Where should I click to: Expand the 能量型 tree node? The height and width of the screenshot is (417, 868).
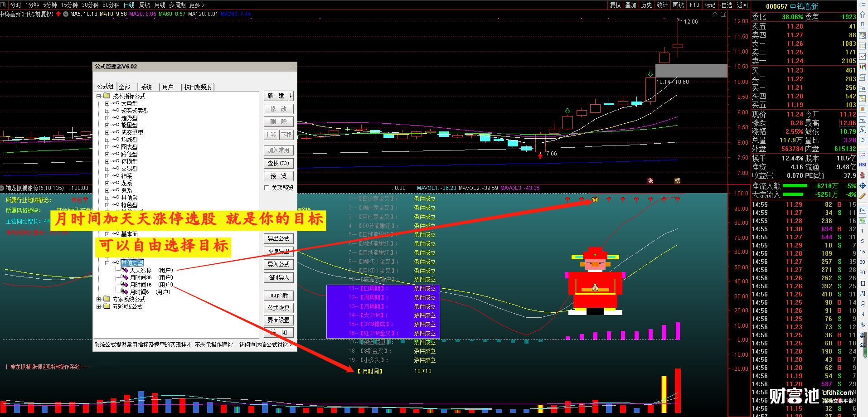point(107,125)
